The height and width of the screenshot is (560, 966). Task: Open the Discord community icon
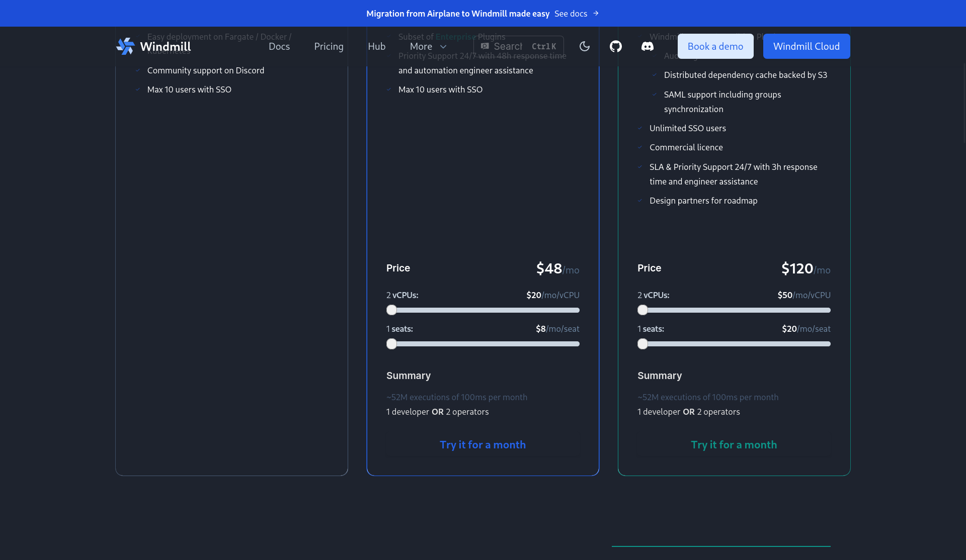648,46
